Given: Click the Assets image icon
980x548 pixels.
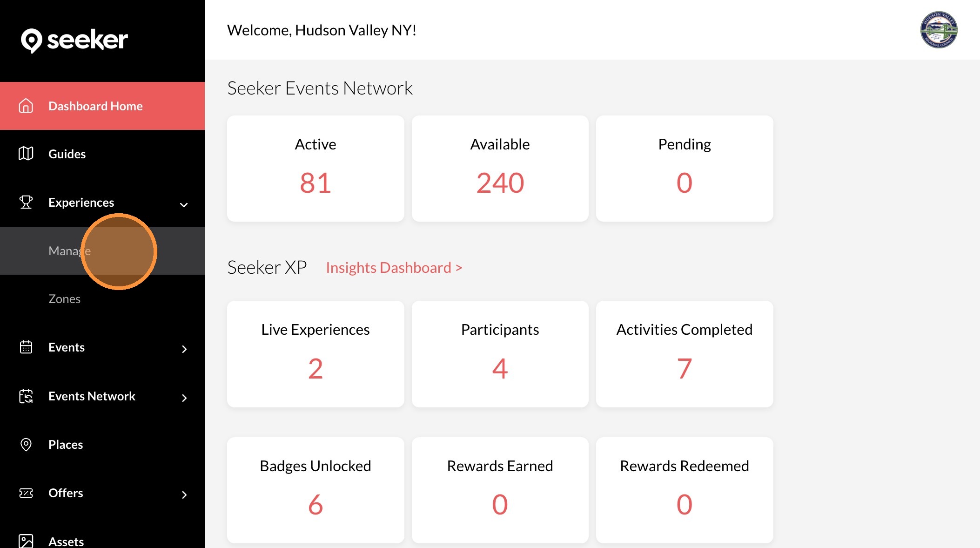Looking at the screenshot, I should pos(26,541).
